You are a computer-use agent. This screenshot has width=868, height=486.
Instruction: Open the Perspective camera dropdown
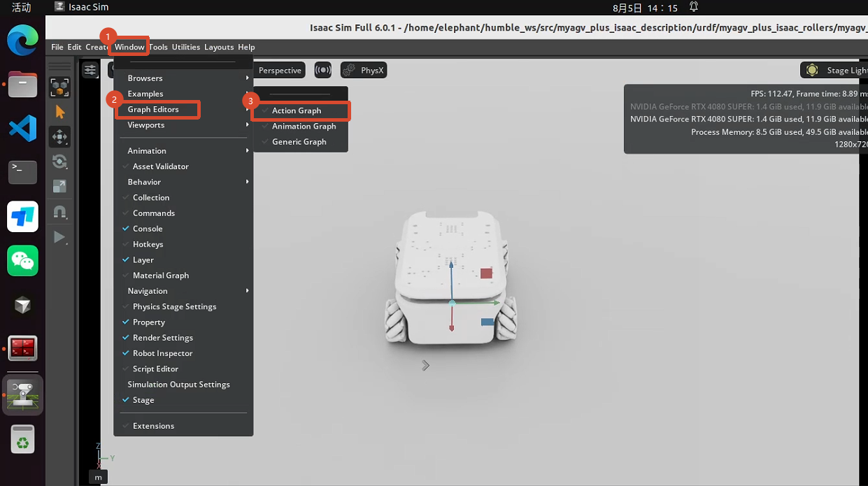(280, 70)
